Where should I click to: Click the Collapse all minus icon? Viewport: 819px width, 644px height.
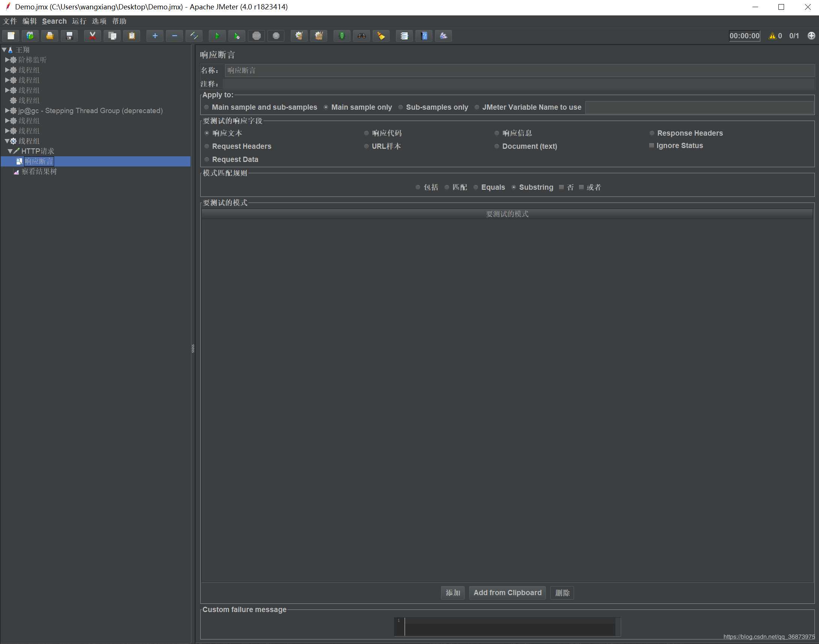pyautogui.click(x=174, y=36)
